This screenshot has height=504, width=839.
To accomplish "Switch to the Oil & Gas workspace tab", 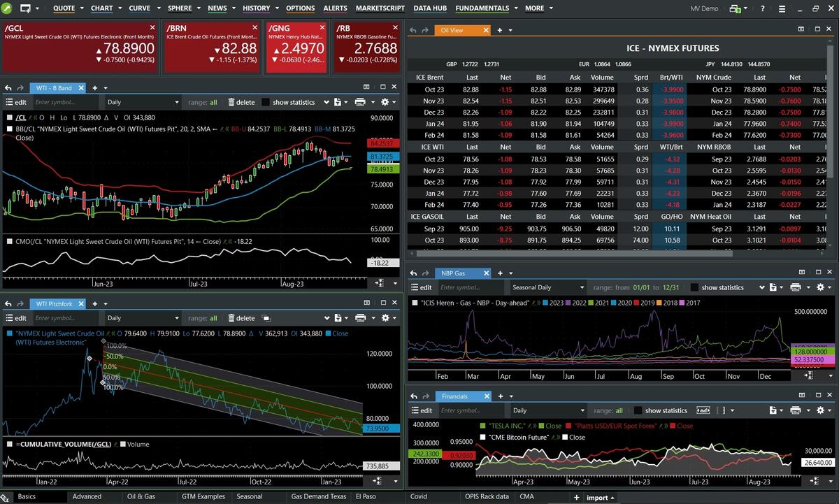I will pyautogui.click(x=141, y=496).
